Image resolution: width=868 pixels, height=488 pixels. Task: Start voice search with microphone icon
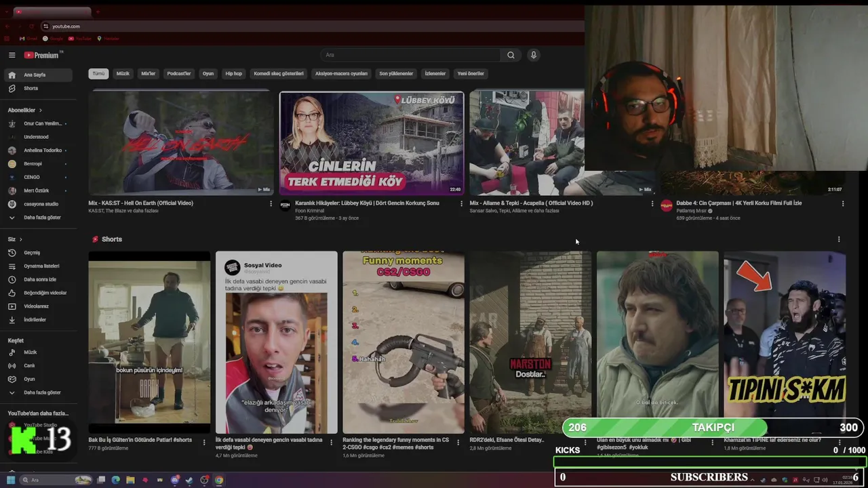click(x=534, y=55)
